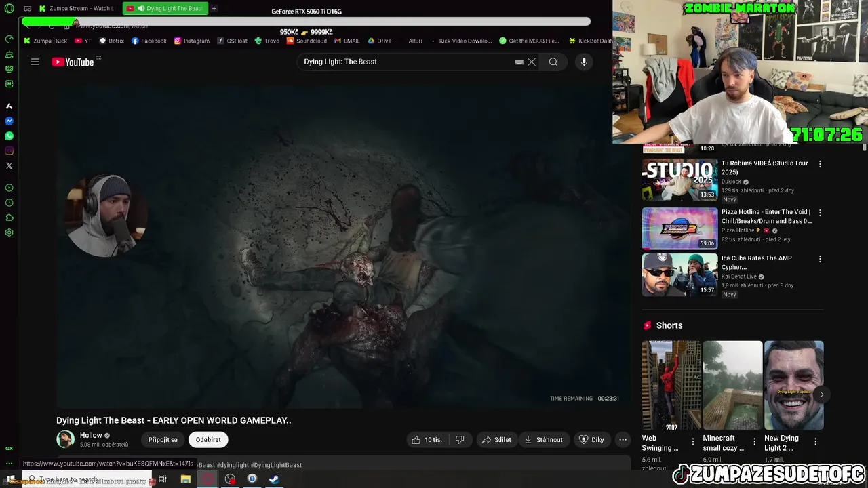Click the #DyingLightBeast hashtag
The height and width of the screenshot is (488, 868).
pyautogui.click(x=276, y=465)
